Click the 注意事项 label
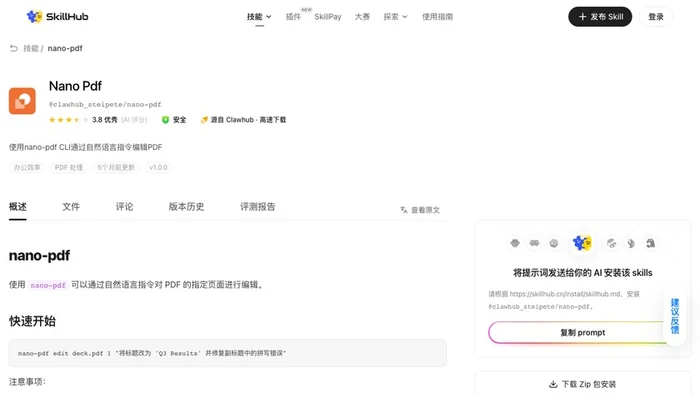This screenshot has width=700, height=395. coord(27,382)
